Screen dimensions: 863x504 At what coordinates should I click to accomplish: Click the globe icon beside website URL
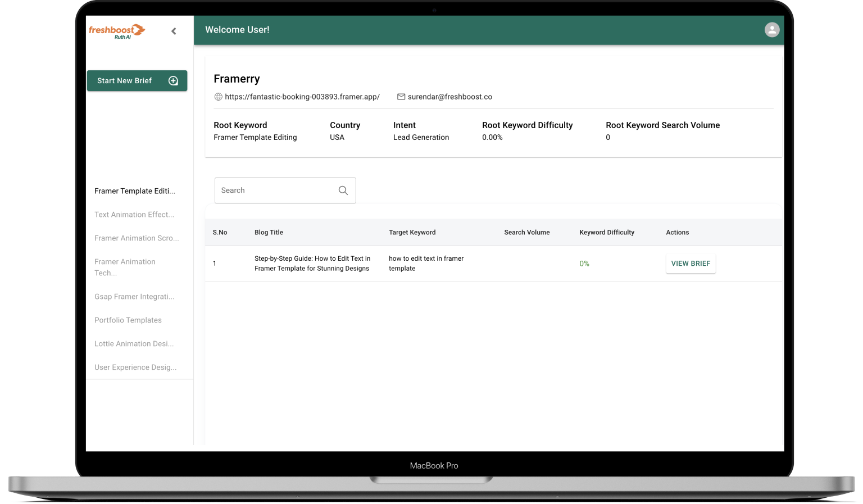pos(218,97)
